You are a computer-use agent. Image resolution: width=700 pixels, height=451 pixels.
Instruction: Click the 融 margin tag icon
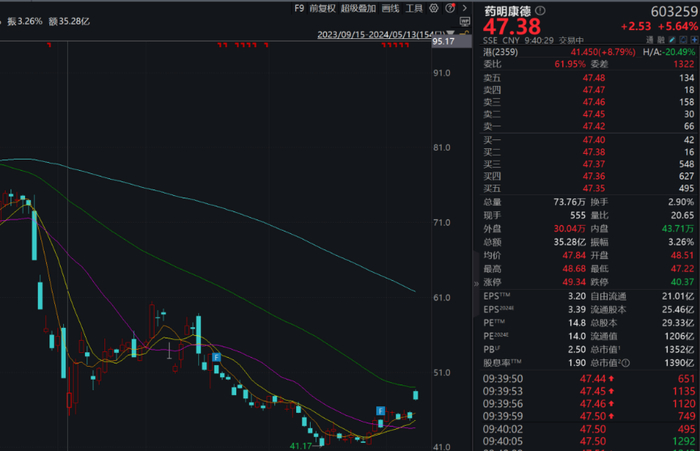pyautogui.click(x=661, y=40)
